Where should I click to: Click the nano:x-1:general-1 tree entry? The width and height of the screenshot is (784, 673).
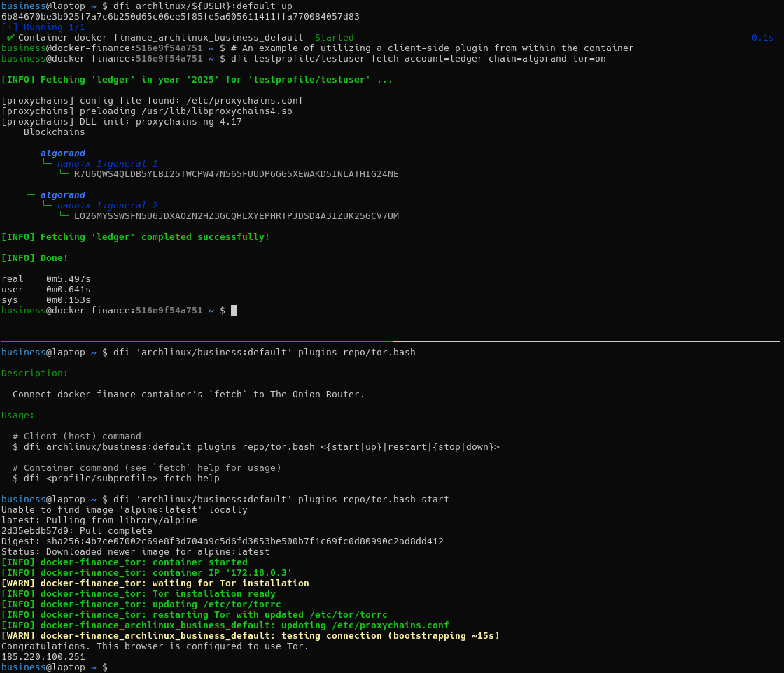(107, 163)
